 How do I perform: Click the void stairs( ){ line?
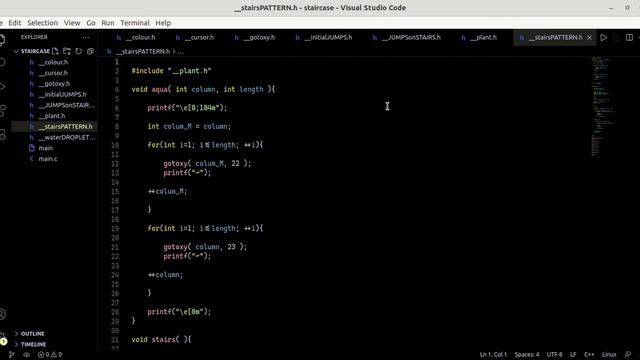(x=161, y=340)
